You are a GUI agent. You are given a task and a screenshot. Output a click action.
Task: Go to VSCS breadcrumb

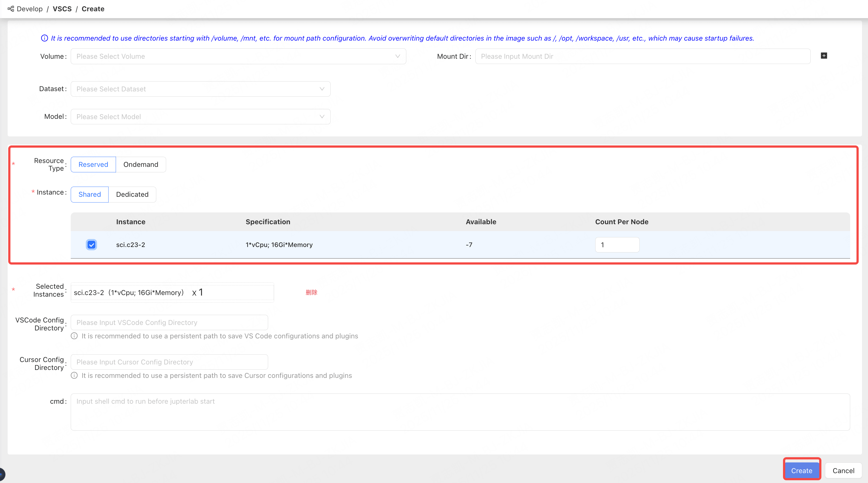62,9
